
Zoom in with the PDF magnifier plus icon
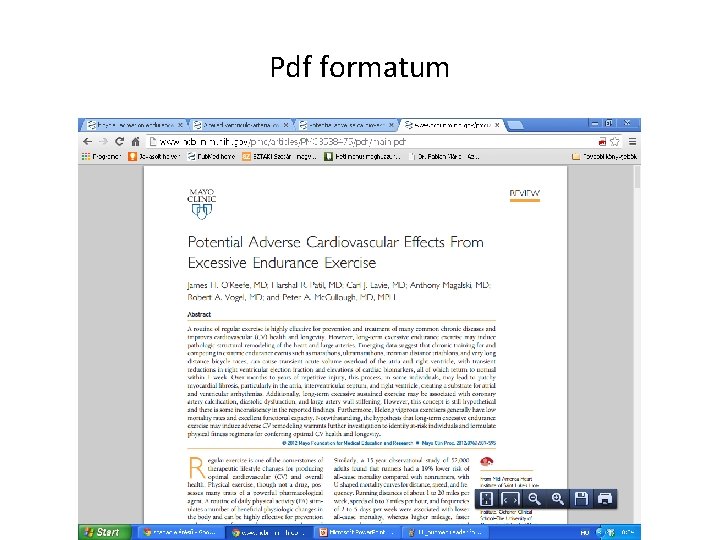[x=557, y=499]
